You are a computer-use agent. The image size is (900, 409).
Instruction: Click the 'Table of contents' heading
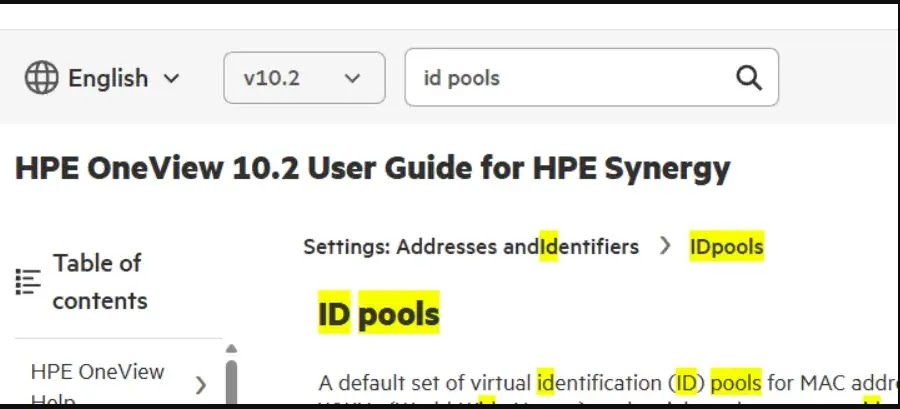[100, 282]
